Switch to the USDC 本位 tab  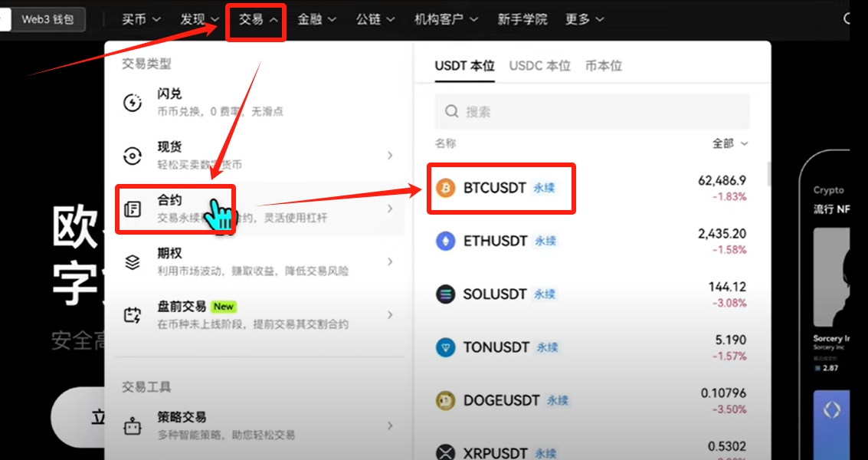pos(540,66)
